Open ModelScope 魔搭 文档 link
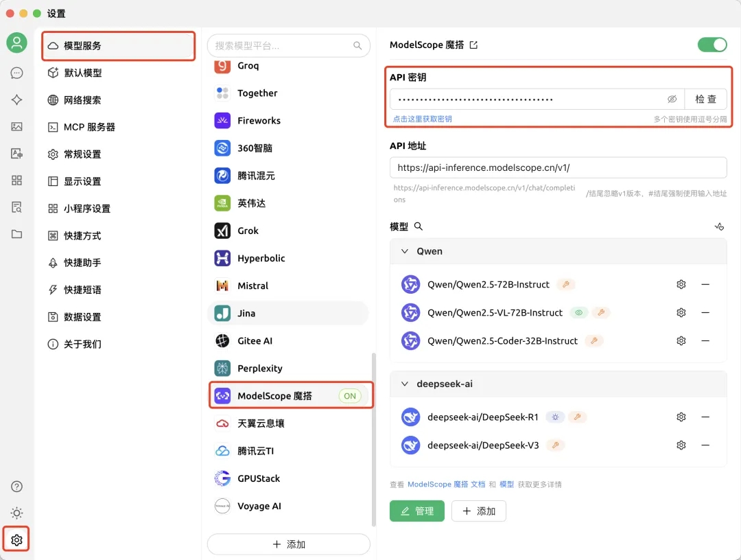 (447, 485)
